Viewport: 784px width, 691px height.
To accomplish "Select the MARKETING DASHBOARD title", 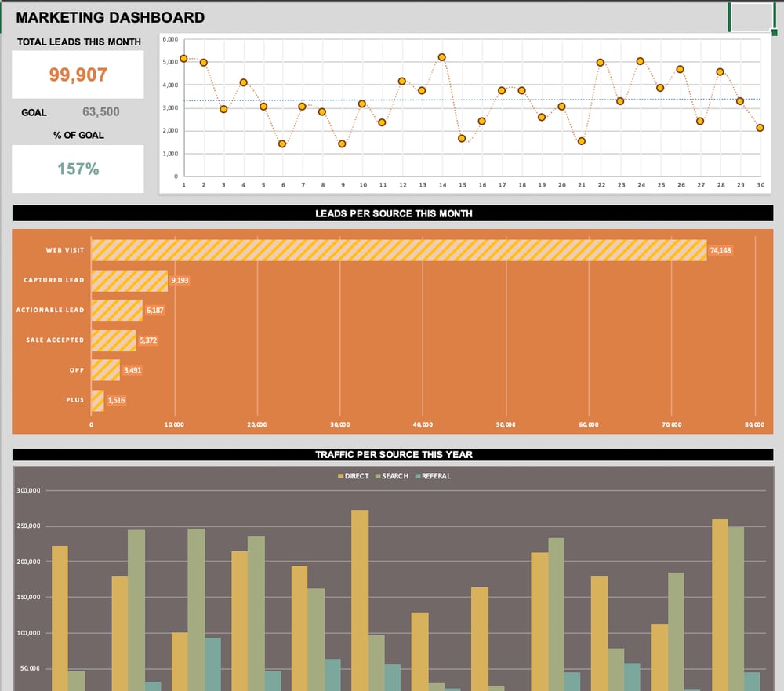I will coord(110,17).
